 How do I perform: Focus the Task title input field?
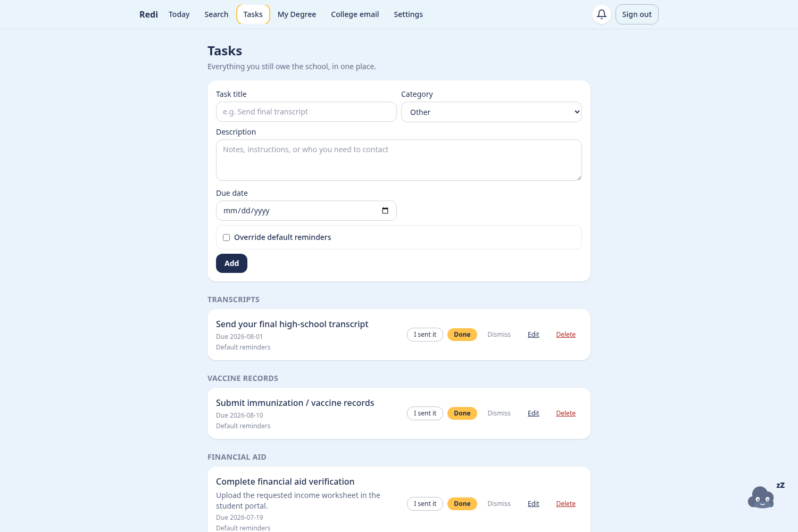click(306, 112)
